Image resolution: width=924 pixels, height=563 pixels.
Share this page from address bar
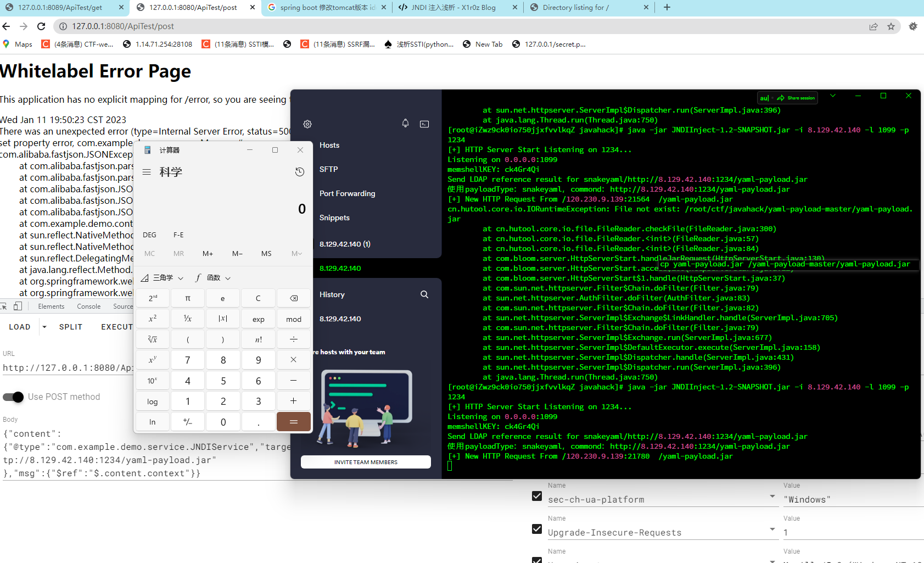(873, 26)
